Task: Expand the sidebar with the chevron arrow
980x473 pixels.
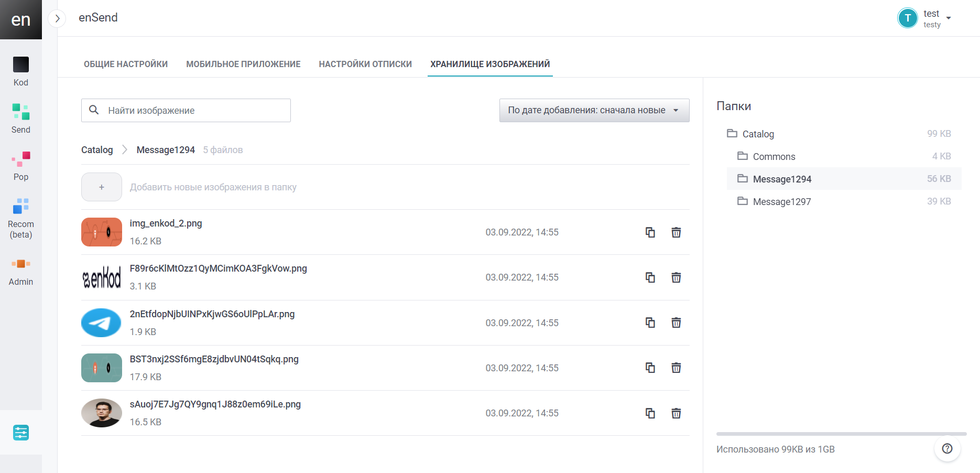Action: click(x=57, y=18)
